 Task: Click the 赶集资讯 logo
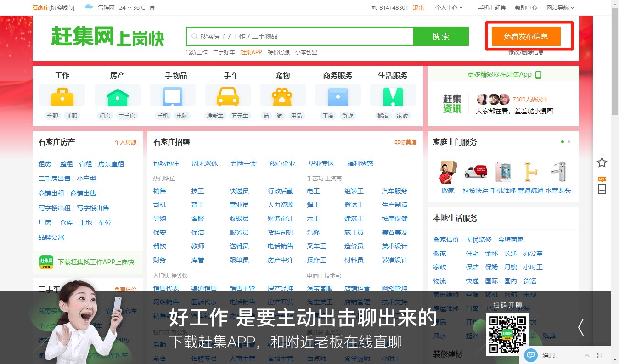pyautogui.click(x=452, y=104)
